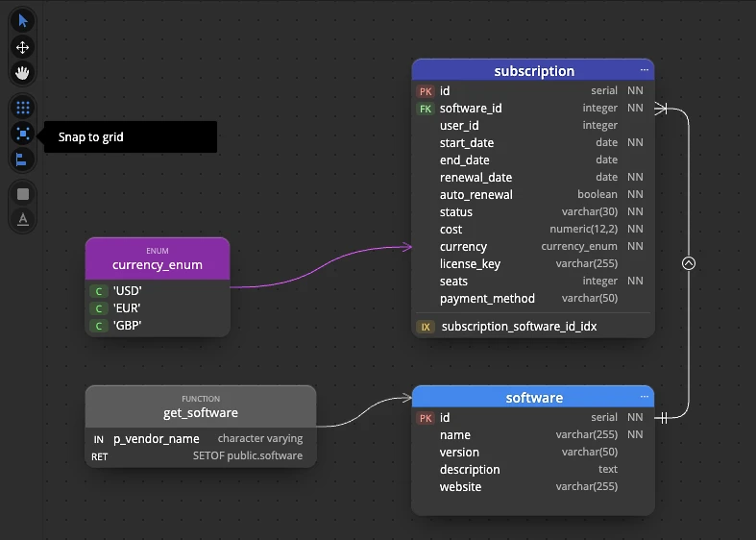
Task: Select the status column row
Action: pos(533,212)
